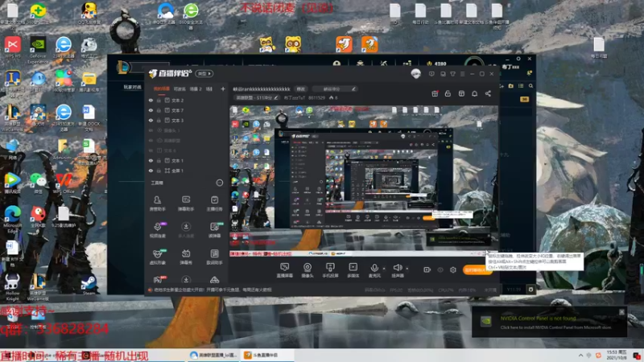The width and height of the screenshot is (644, 362).
Task: Open the search icon in the League client
Action: [x=530, y=86]
